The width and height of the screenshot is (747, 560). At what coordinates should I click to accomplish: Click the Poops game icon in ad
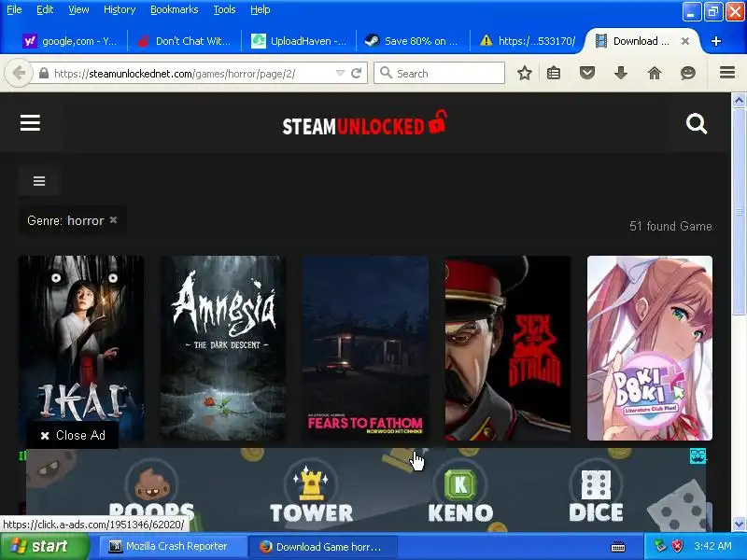[152, 483]
